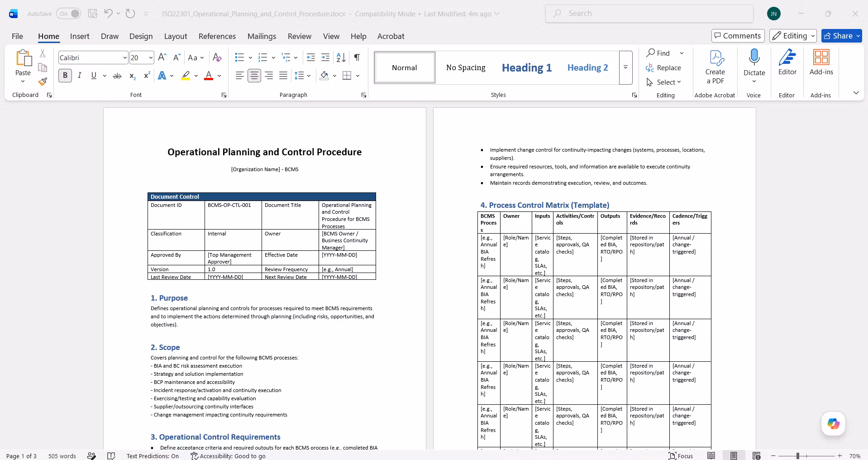The width and height of the screenshot is (868, 460).
Task: Open the bullets list dropdown arrow
Action: 250,57
